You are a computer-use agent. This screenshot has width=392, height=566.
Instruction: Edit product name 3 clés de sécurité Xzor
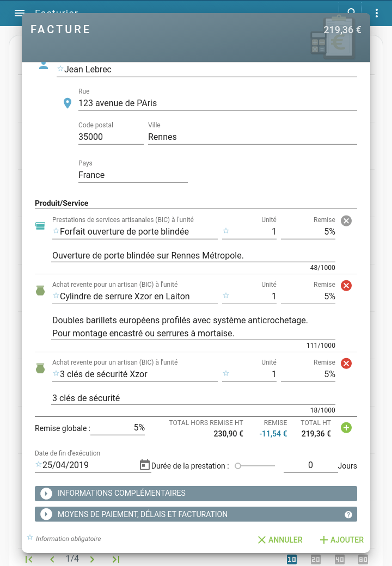135,374
